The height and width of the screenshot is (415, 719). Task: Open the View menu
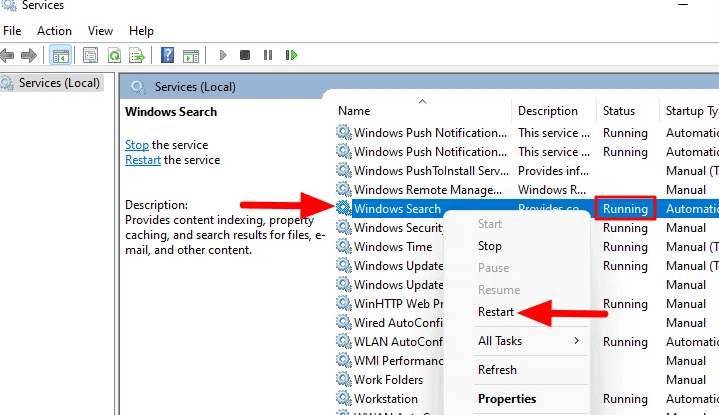click(100, 31)
